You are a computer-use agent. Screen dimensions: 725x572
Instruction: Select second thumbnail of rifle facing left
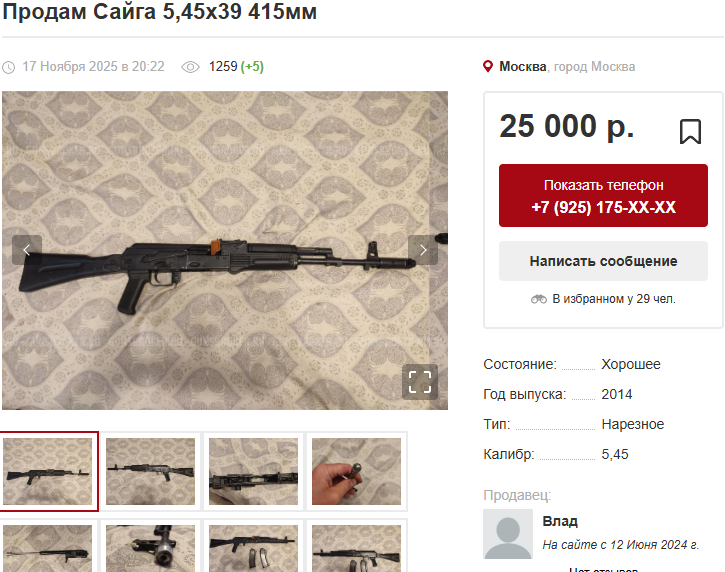pos(150,471)
